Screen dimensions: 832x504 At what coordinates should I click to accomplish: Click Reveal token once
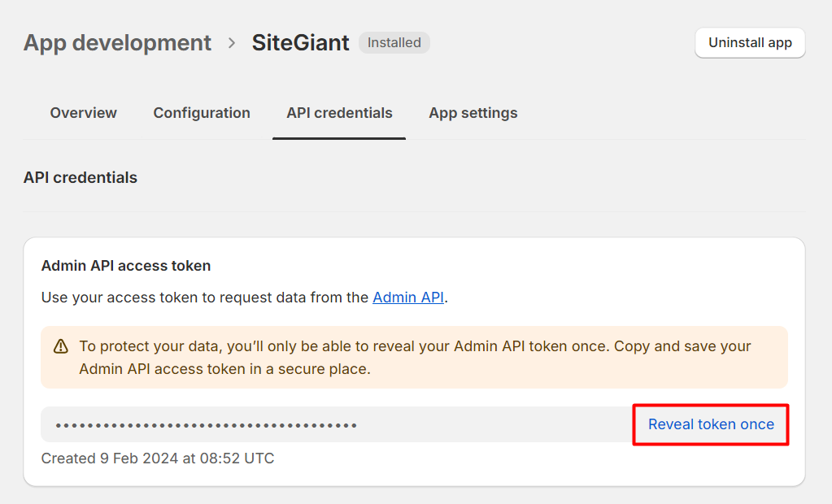click(711, 424)
